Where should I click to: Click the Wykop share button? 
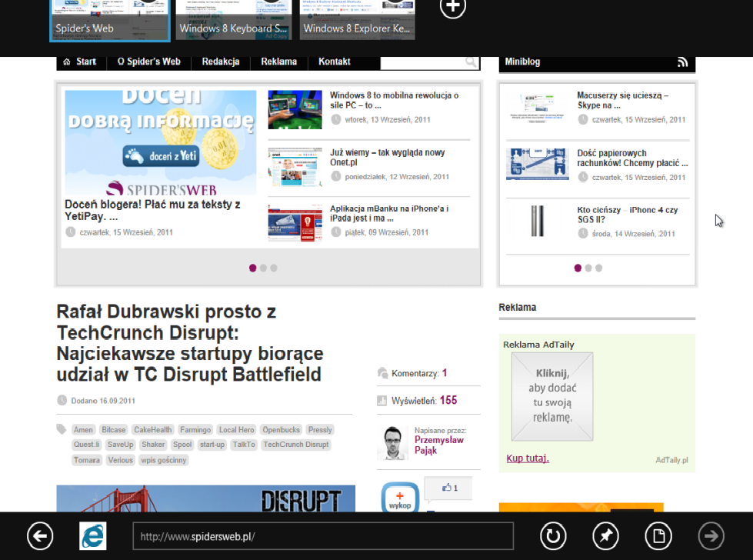tap(400, 498)
